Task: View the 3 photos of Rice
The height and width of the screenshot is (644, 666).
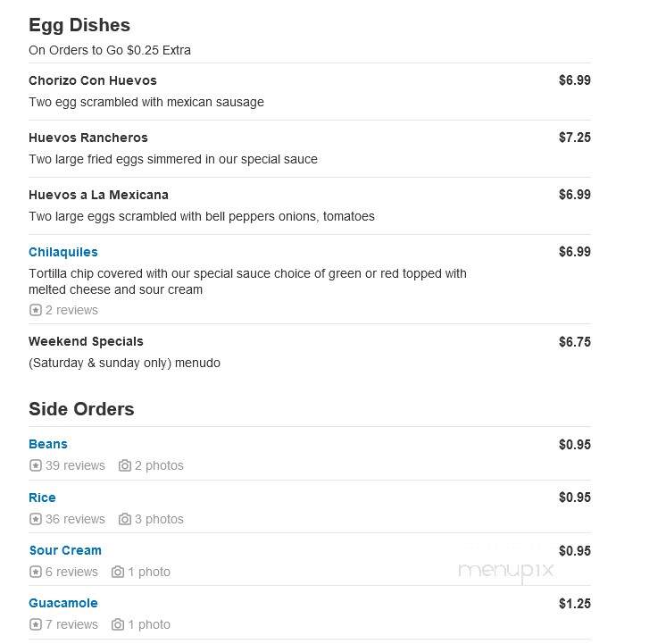Action: click(159, 519)
